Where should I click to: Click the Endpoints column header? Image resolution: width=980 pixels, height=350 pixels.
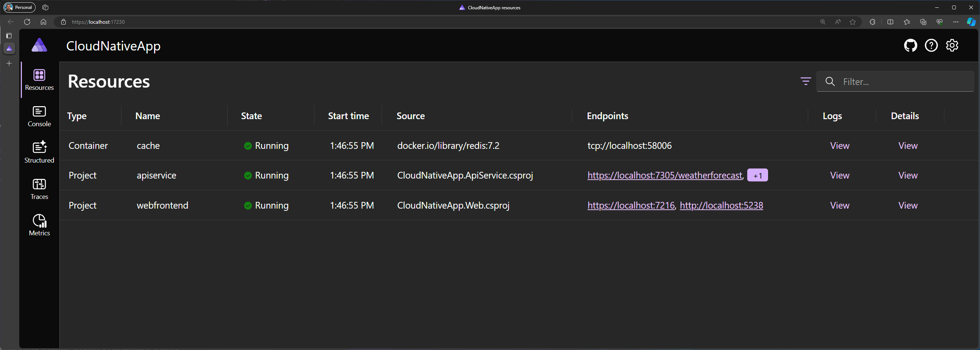608,116
